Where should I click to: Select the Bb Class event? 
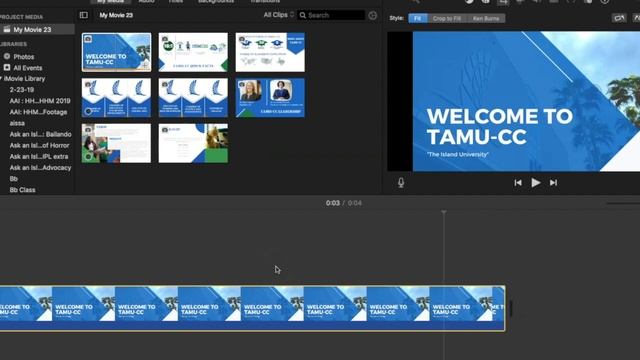(x=22, y=190)
